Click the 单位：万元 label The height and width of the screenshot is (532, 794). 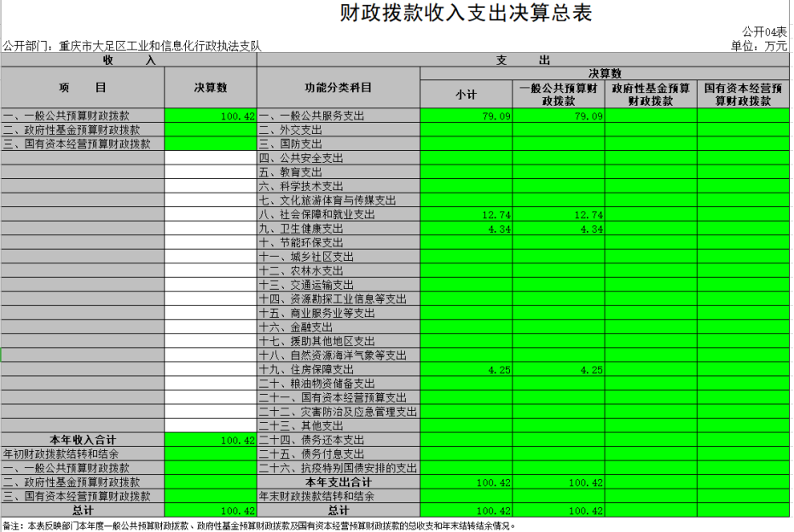(x=758, y=46)
